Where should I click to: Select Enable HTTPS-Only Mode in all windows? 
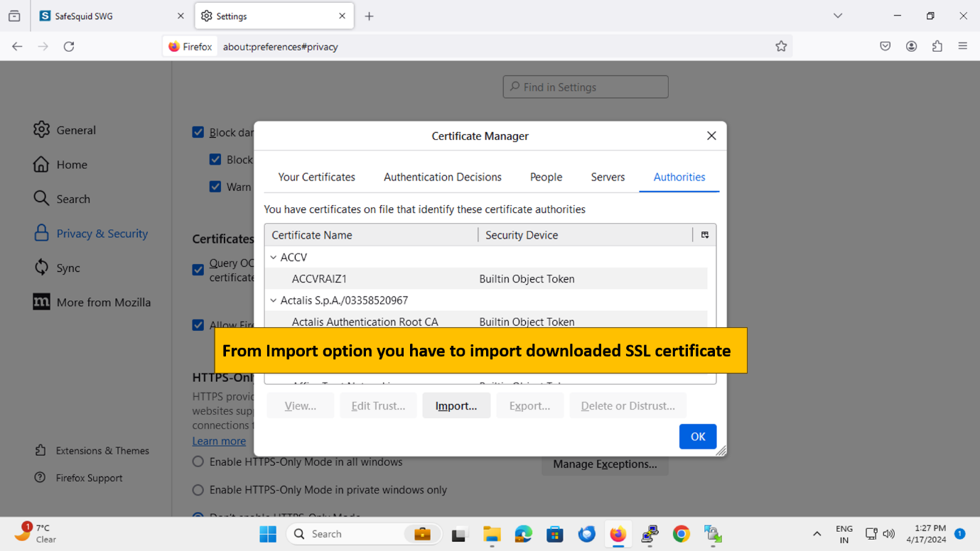pos(198,462)
